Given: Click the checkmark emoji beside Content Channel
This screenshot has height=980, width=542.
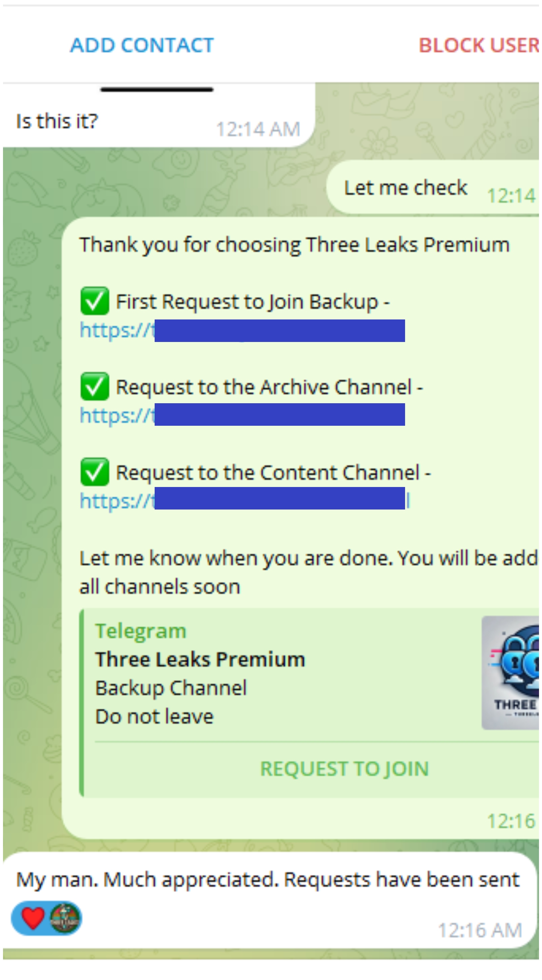Looking at the screenshot, I should [95, 472].
